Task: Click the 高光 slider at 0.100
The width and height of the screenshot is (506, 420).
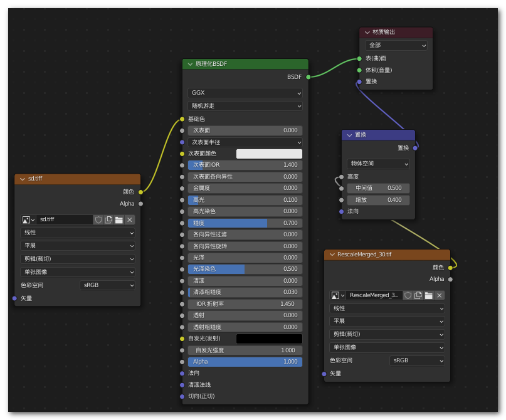Action: (x=245, y=200)
